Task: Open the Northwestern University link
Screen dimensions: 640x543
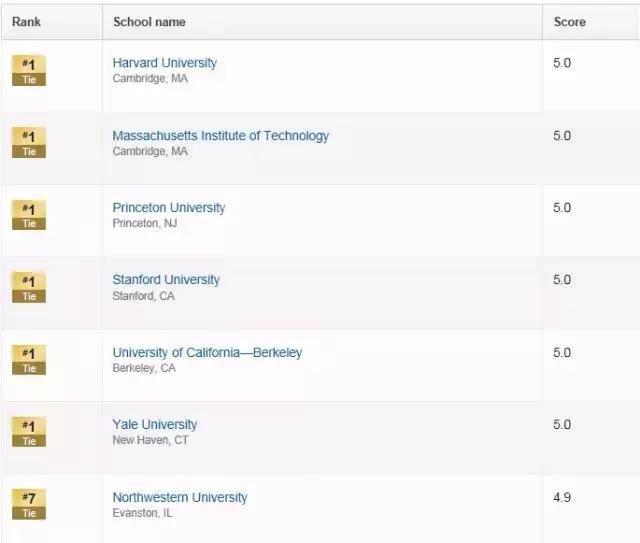Action: [180, 497]
